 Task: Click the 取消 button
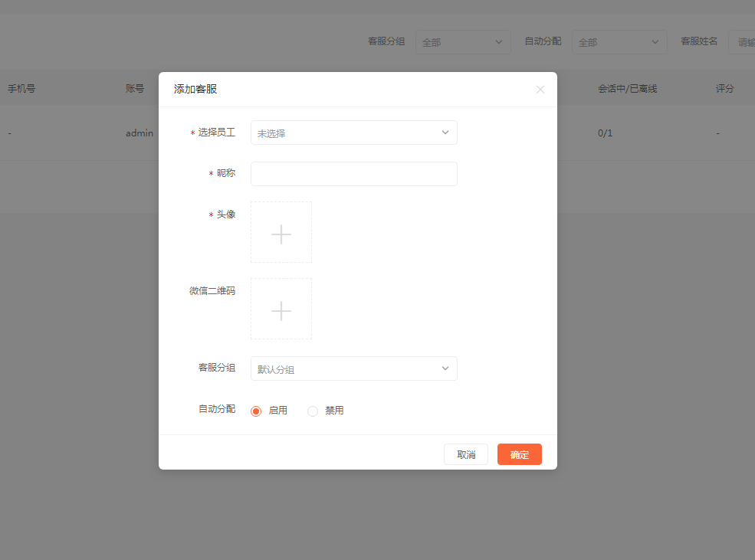tap(466, 454)
